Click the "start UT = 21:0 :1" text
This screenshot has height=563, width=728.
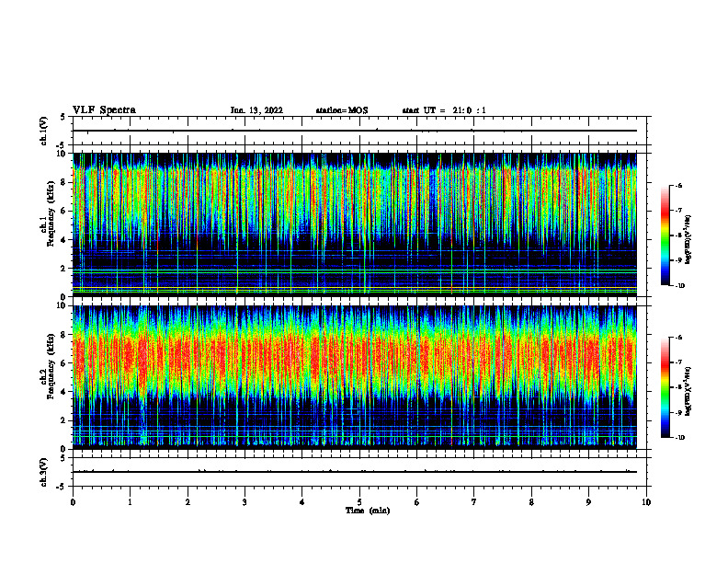point(444,110)
